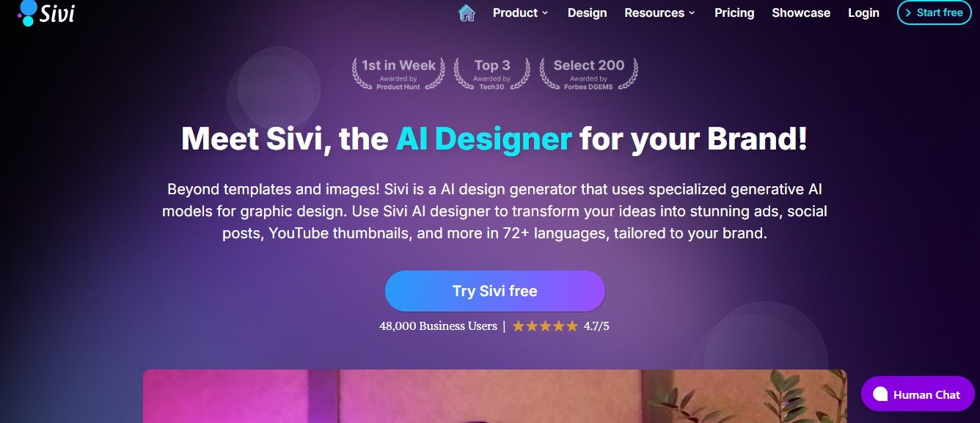Open the Showcase page
This screenshot has width=980, height=423.
pos(801,12)
